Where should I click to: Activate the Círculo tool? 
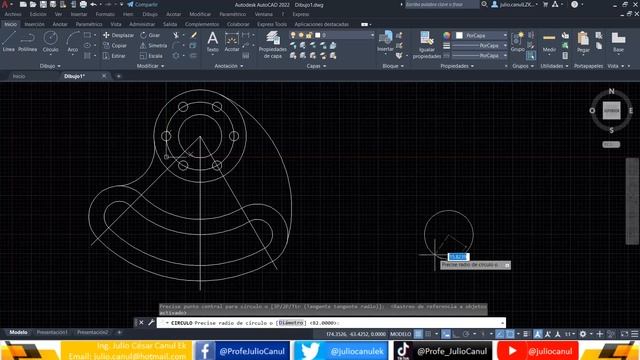click(x=51, y=42)
